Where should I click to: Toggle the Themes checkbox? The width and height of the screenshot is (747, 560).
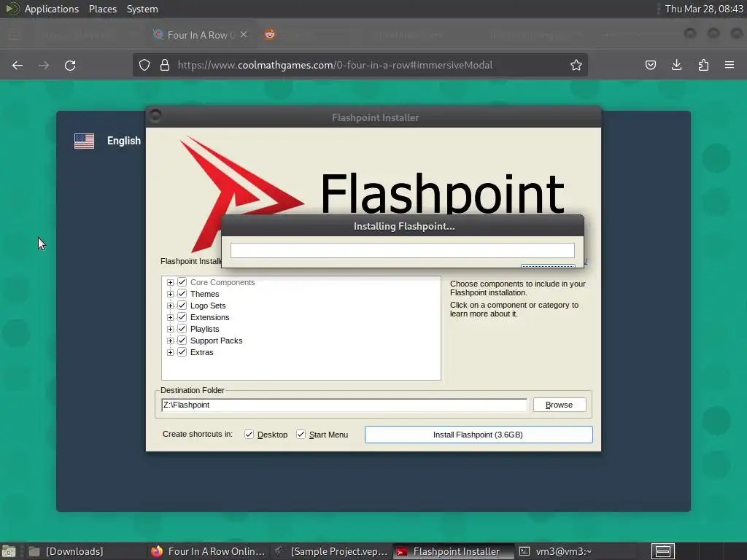182,294
